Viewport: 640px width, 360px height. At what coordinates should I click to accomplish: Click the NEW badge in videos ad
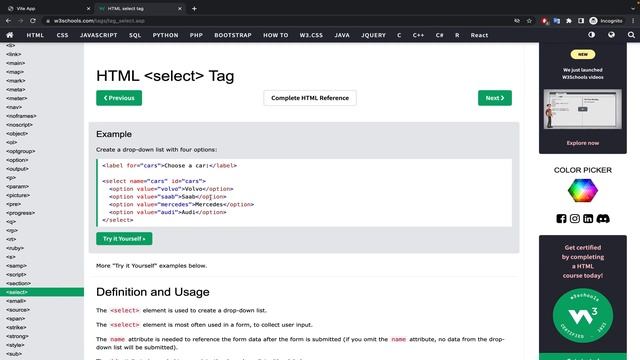582,54
